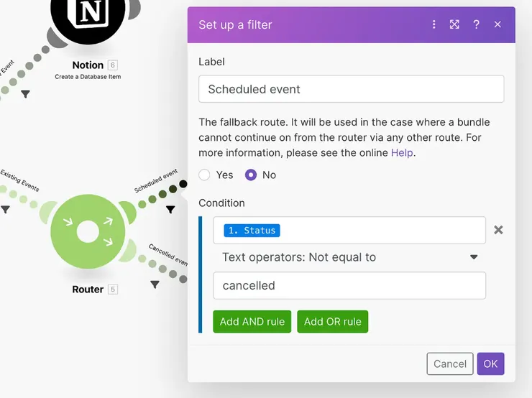Open the Text operators dropdown
The image size is (532, 398).
(x=349, y=257)
